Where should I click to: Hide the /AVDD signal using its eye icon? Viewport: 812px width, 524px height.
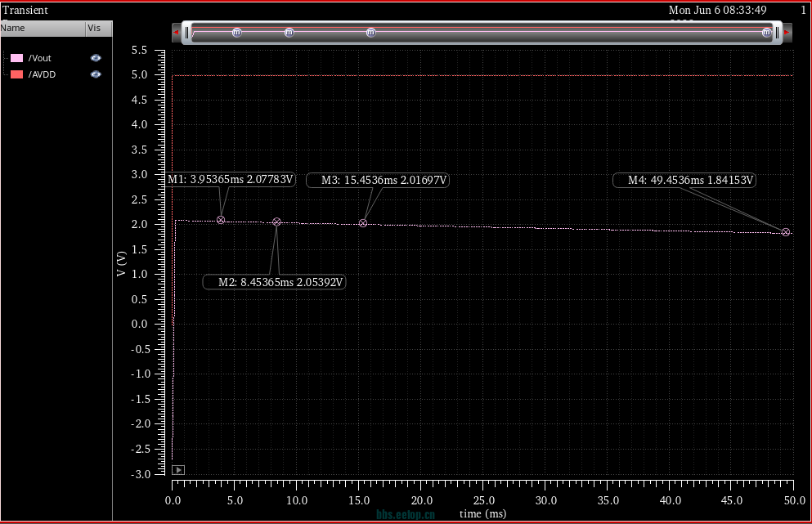coord(96,74)
